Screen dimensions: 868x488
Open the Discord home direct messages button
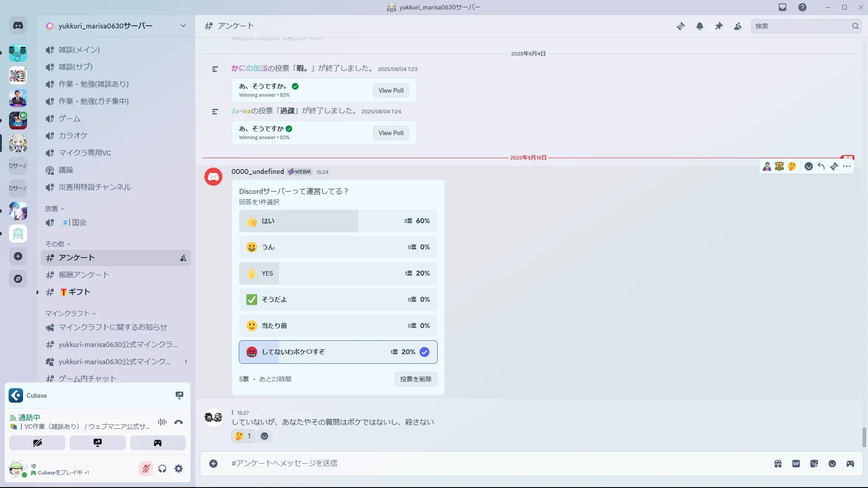coord(18,26)
